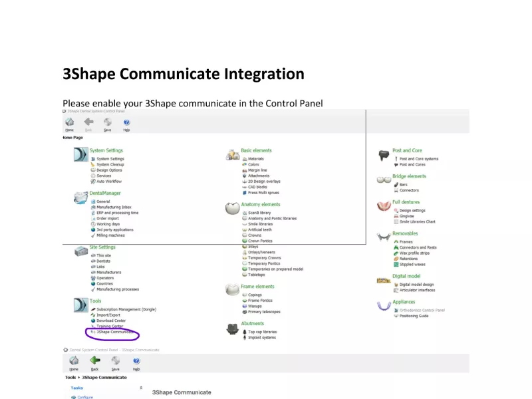Viewport: 532px width, 399px height.
Task: Open the large Removables category icon
Action: 384,237
